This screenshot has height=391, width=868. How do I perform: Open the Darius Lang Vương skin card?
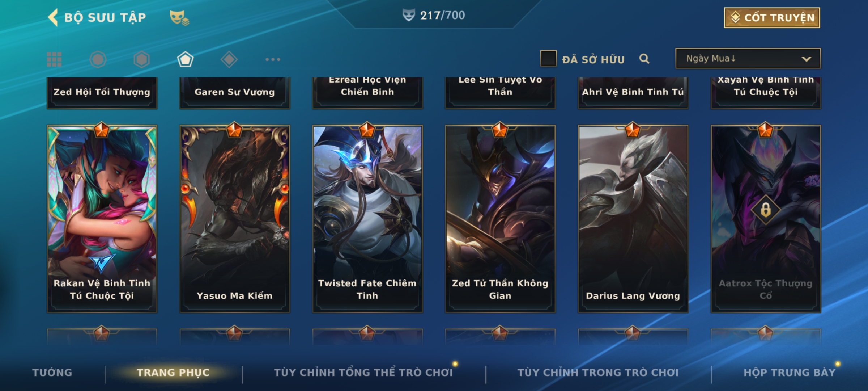[x=633, y=219]
